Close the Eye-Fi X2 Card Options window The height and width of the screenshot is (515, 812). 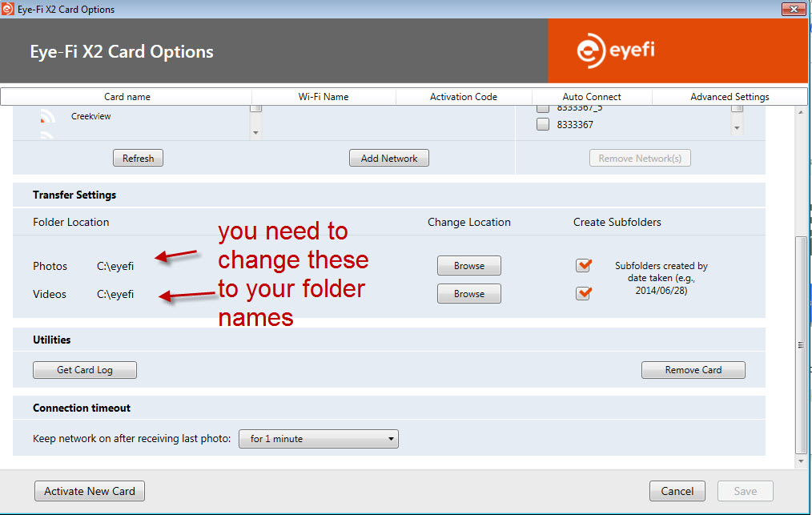[x=794, y=8]
